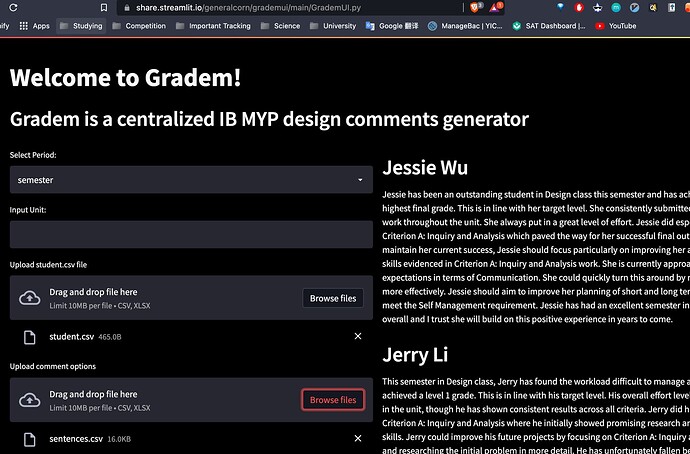Click the 'Upload student.csv file' label
Screen dimensions: 690x454
pyautogui.click(x=48, y=265)
